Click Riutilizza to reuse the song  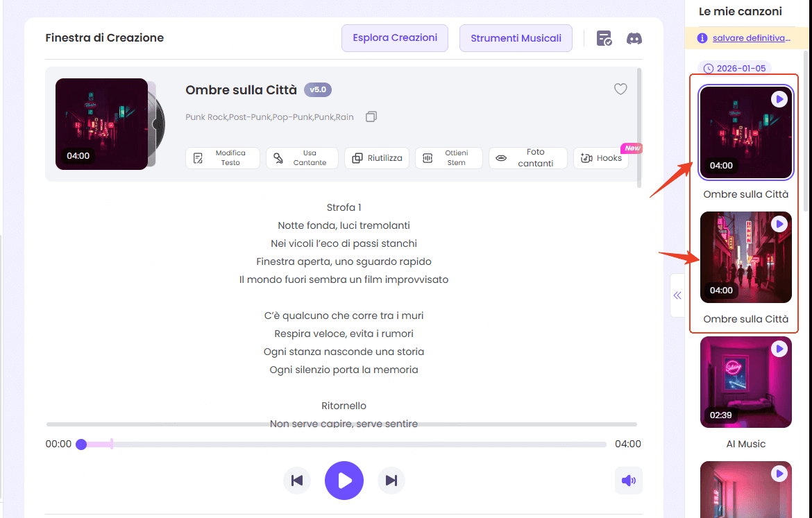pos(378,158)
